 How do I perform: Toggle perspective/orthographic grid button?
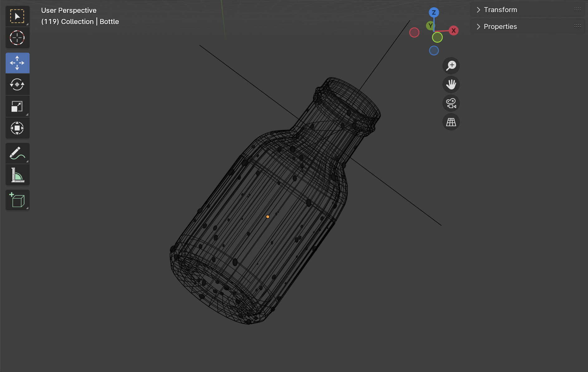pos(451,122)
